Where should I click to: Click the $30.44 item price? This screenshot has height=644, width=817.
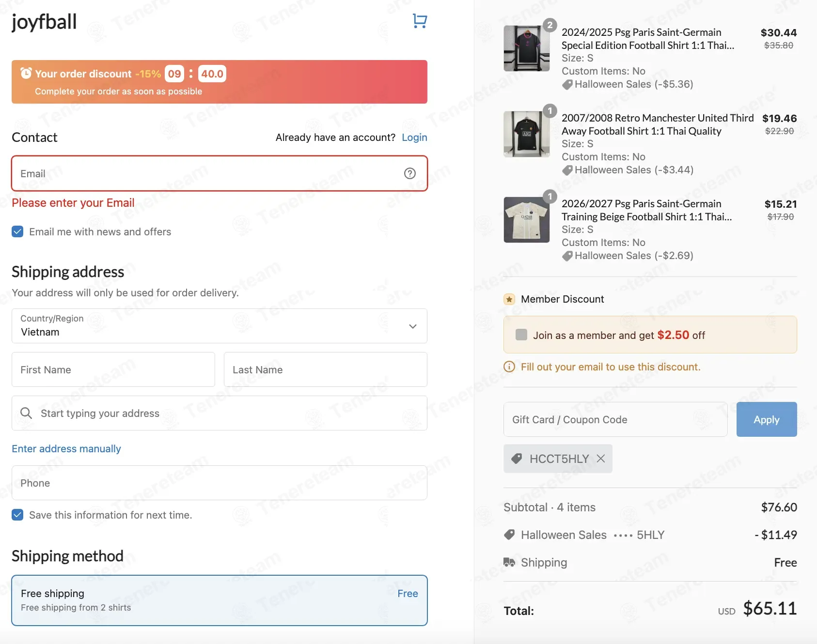tap(779, 32)
